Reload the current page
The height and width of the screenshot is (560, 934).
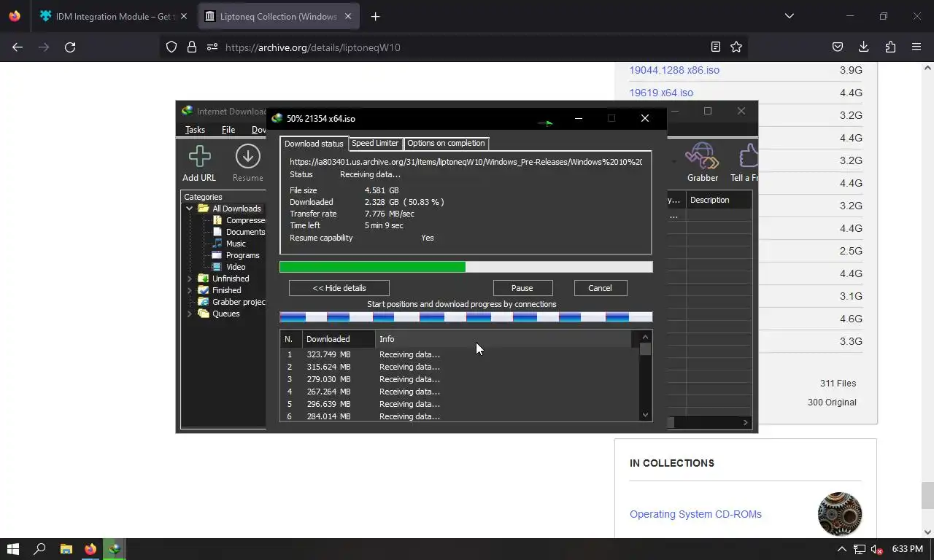(70, 47)
